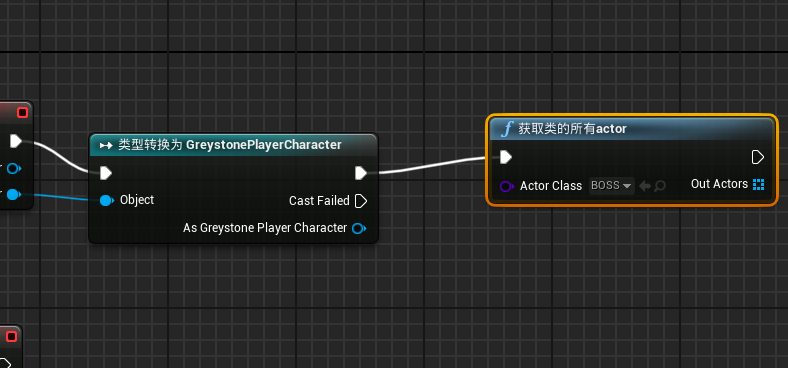Click the function f icon on 获取类的所有actor
Viewport: 788px width, 368px height.
(x=507, y=129)
